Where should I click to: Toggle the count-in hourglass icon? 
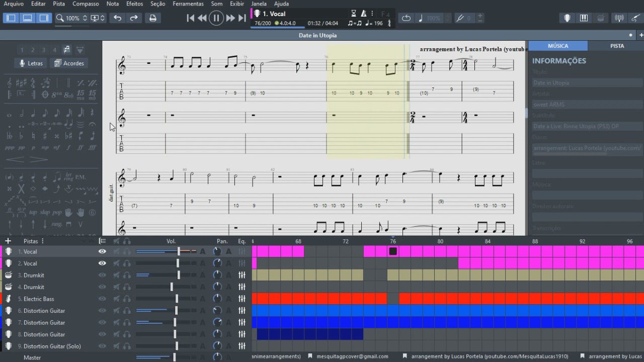coord(354,14)
